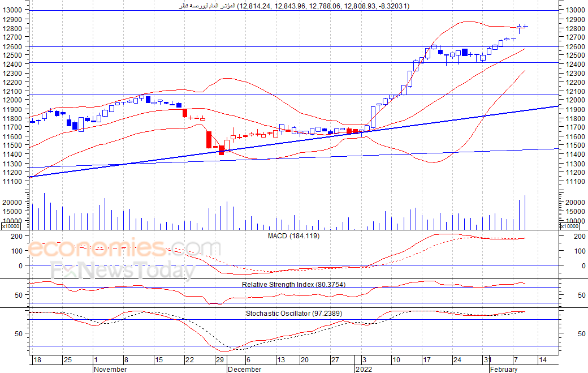Click date label 17 on the time axis

427,360
